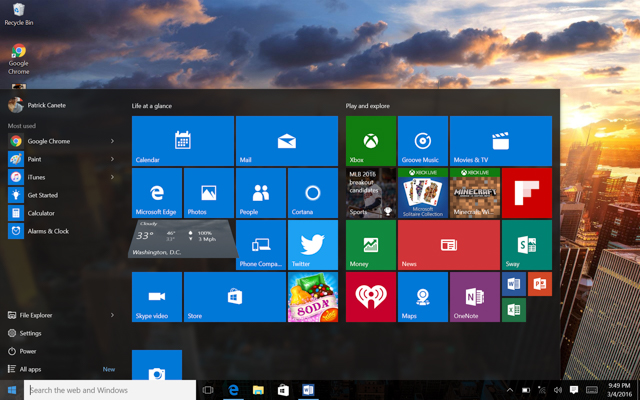Open Task View on the taskbar

coord(208,390)
